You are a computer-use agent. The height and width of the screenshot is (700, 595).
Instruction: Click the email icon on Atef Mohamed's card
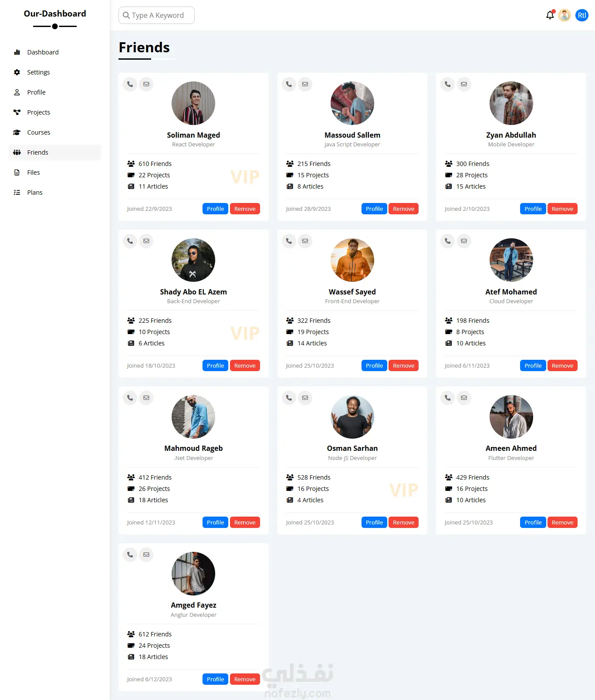(464, 241)
